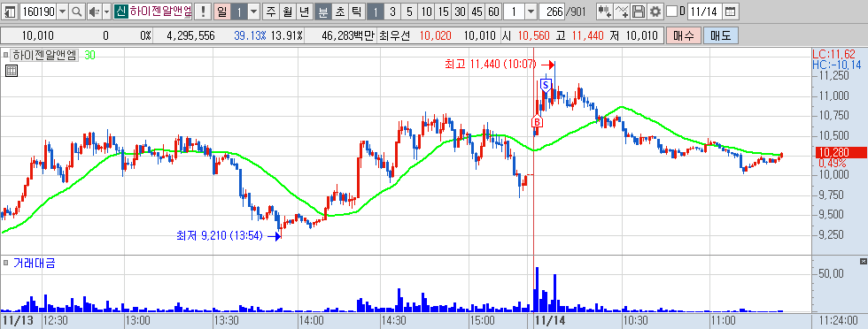Expand the stock code 160190 dropdown
The width and height of the screenshot is (868, 329).
pos(63,11)
